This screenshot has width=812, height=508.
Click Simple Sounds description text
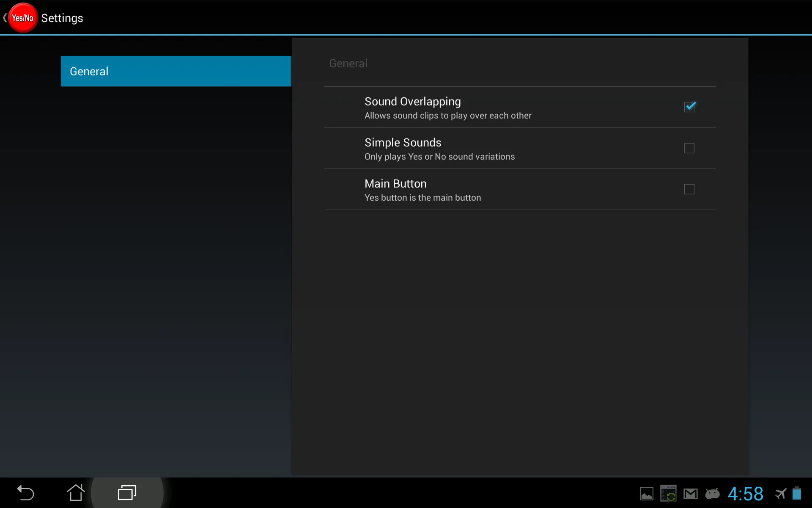pyautogui.click(x=439, y=156)
